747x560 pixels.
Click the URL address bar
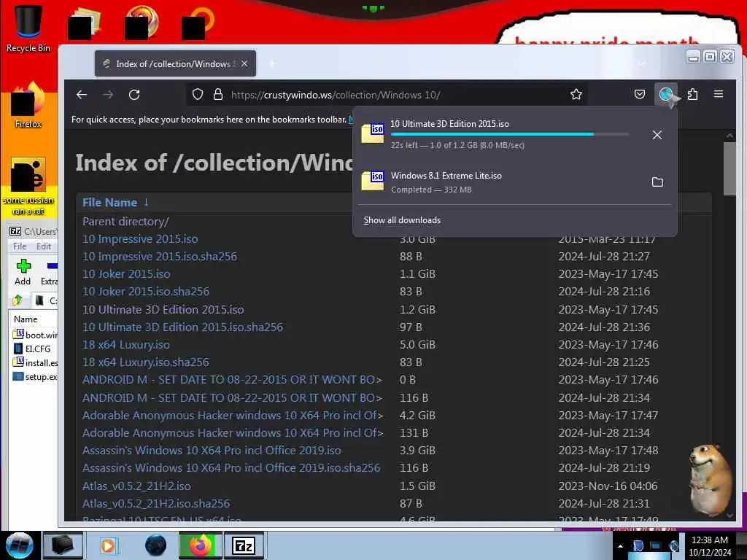pos(386,95)
